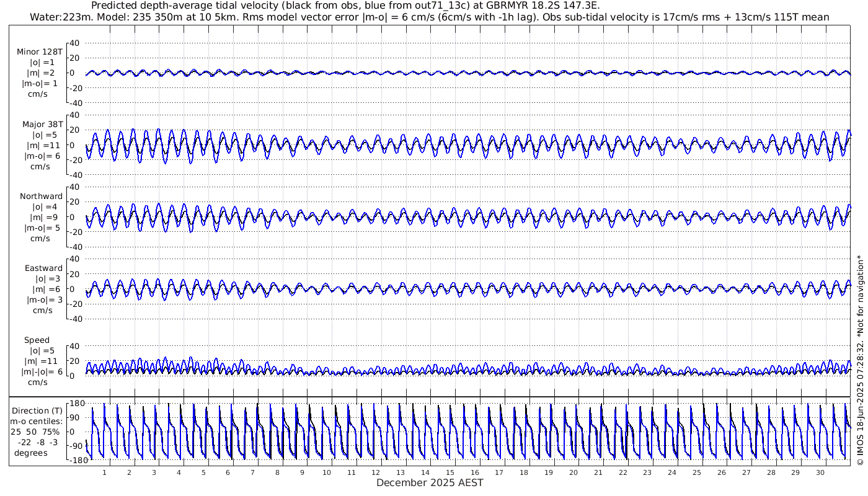
Task: Click the "m-o centiles:" label
Action: (37, 422)
